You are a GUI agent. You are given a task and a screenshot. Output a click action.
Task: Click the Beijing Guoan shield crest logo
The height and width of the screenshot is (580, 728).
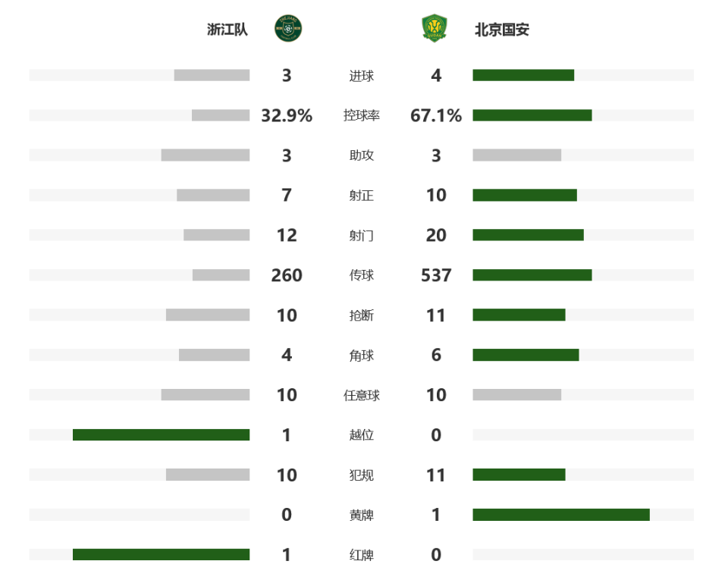pos(434,29)
